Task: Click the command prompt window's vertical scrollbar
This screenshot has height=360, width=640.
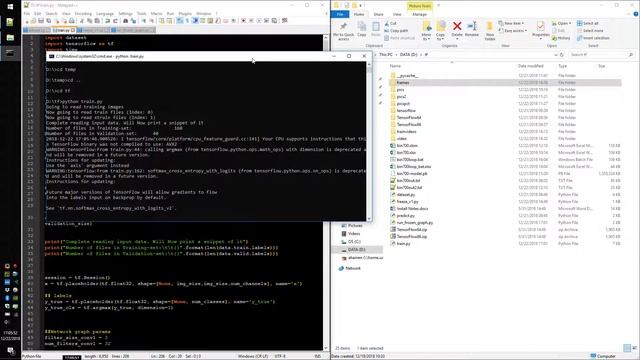Action: pos(369,141)
